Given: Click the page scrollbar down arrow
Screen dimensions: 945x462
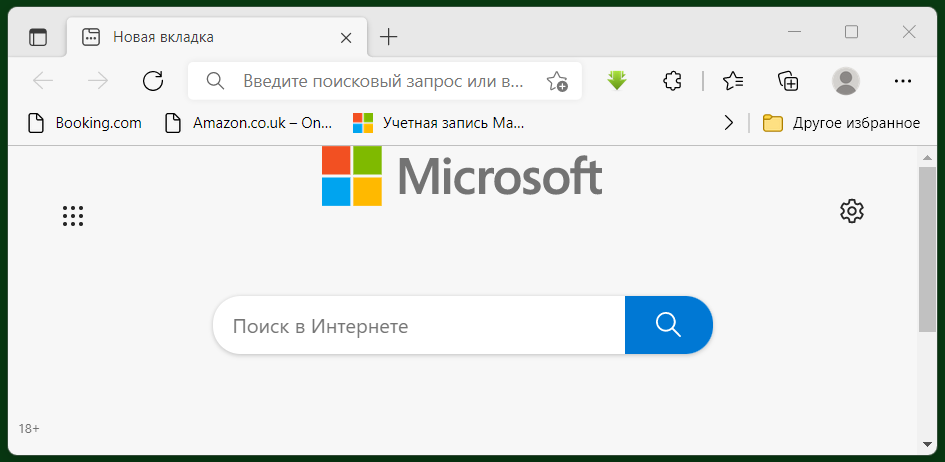Looking at the screenshot, I should [927, 445].
